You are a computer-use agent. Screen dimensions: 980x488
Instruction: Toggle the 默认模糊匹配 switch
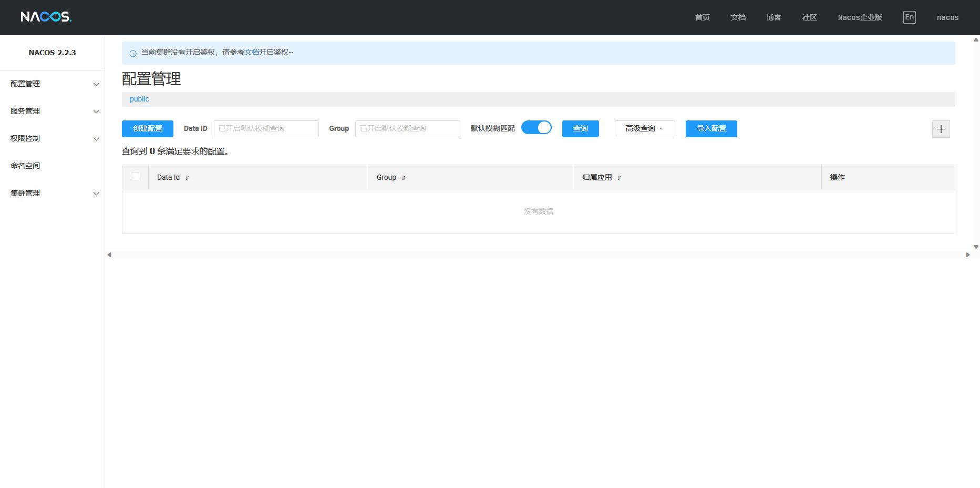[537, 128]
